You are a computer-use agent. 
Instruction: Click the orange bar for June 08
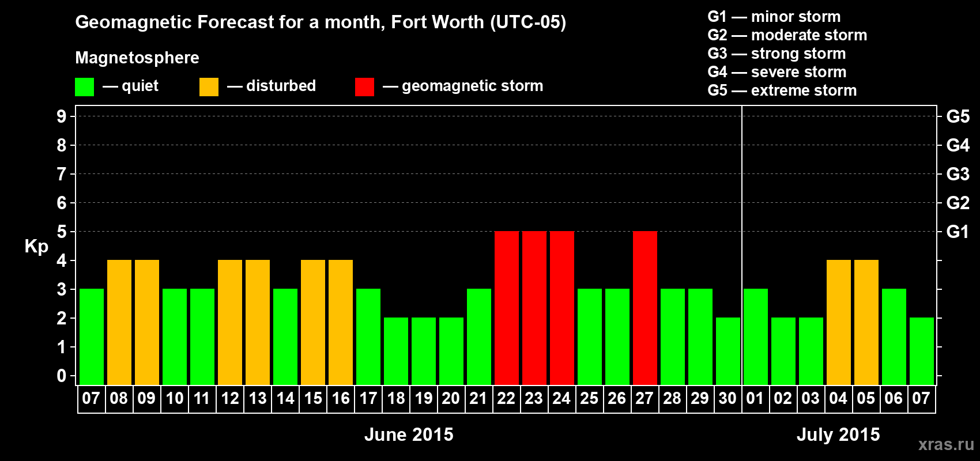[x=119, y=323]
